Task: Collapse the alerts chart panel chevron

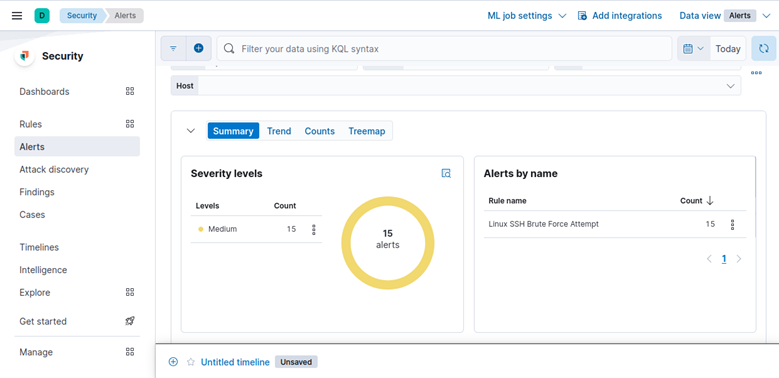Action: click(x=191, y=131)
